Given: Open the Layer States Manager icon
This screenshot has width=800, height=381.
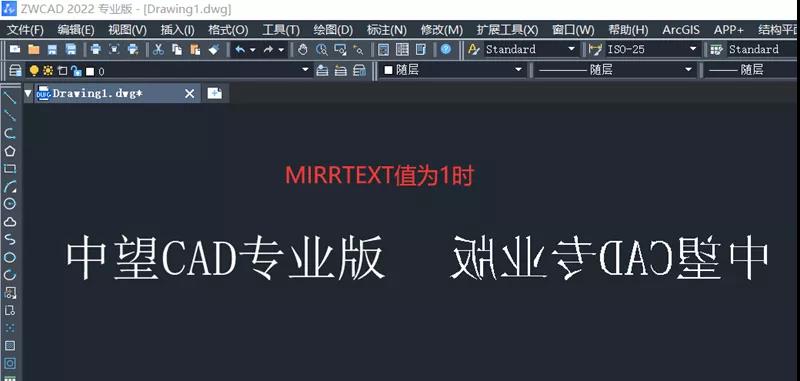Looking at the screenshot, I should 359,70.
